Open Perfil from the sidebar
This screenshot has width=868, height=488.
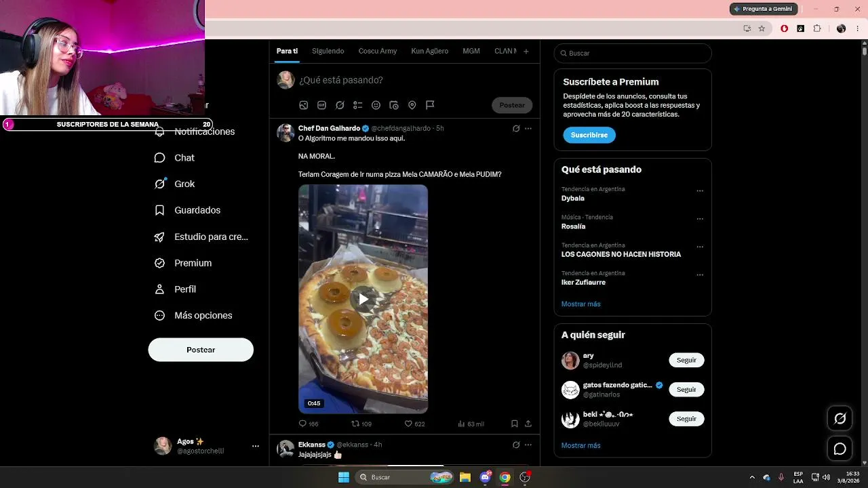[x=175, y=289]
